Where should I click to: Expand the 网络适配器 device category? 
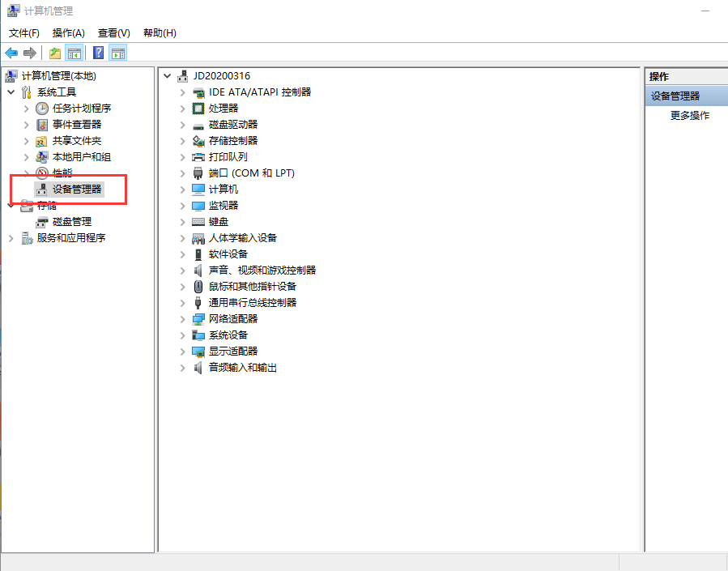point(183,319)
